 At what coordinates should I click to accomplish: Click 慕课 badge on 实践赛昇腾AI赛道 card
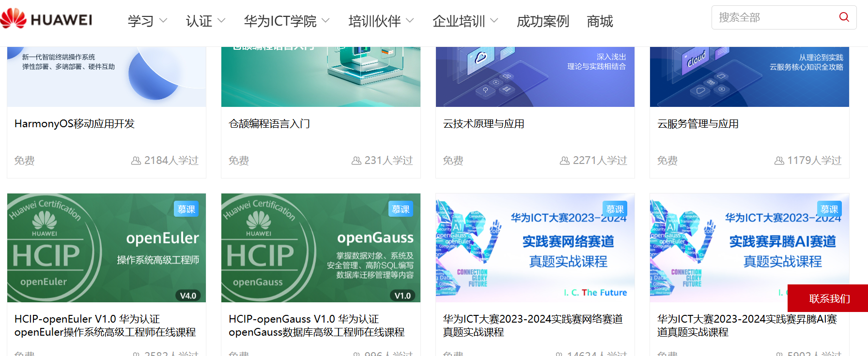829,209
